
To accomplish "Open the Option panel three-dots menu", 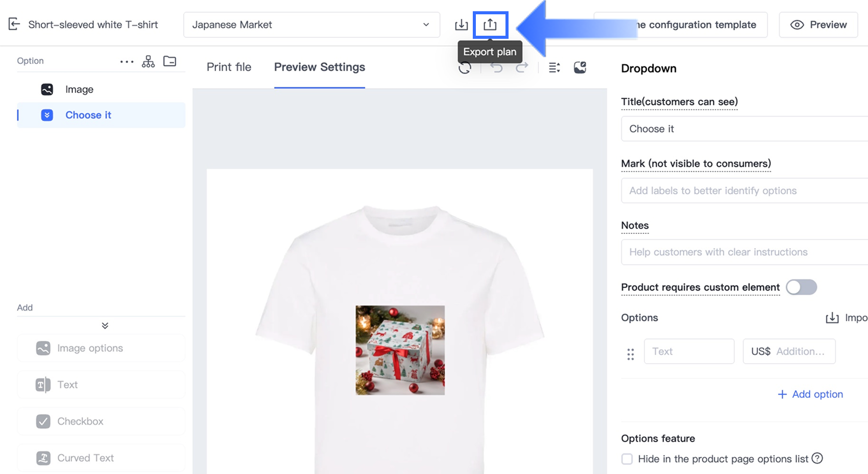I will tap(127, 62).
